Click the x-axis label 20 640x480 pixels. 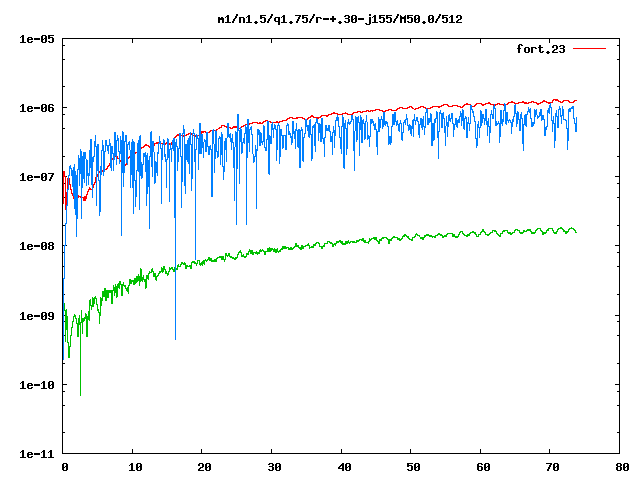(x=204, y=467)
